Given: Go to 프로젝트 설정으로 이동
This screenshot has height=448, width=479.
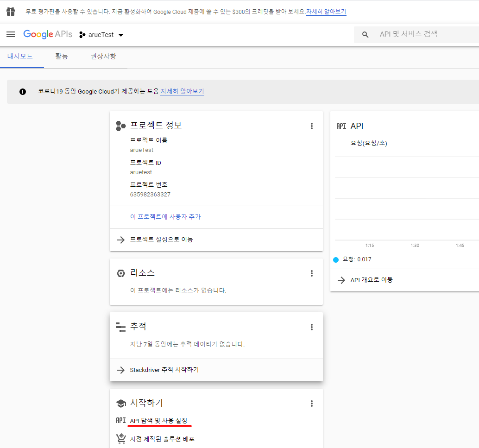Looking at the screenshot, I should point(161,239).
